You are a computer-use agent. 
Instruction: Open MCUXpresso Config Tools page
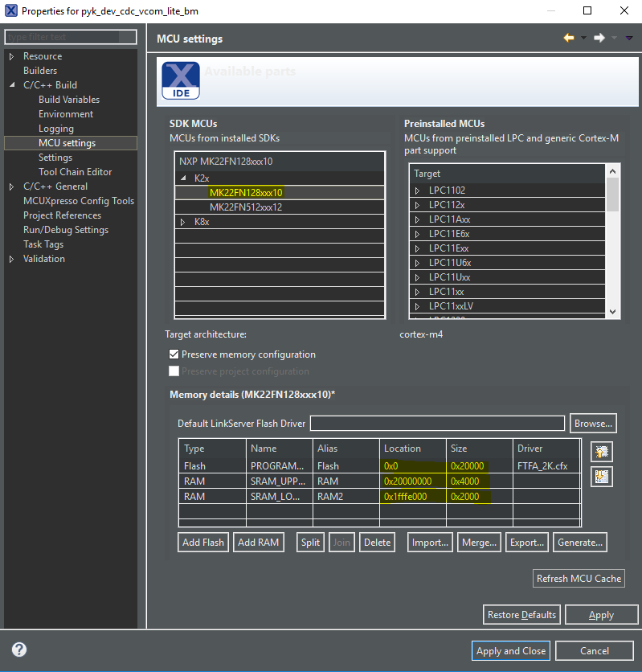79,201
